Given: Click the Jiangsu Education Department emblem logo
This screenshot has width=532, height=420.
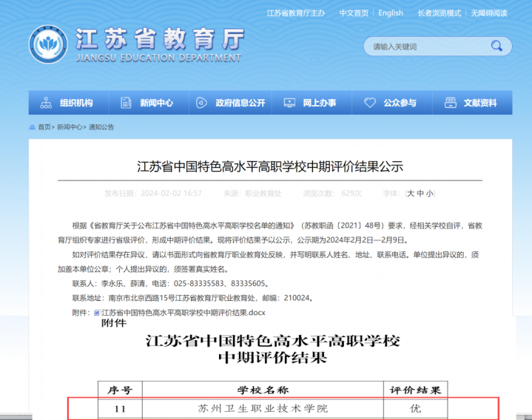Looking at the screenshot, I should (x=48, y=44).
